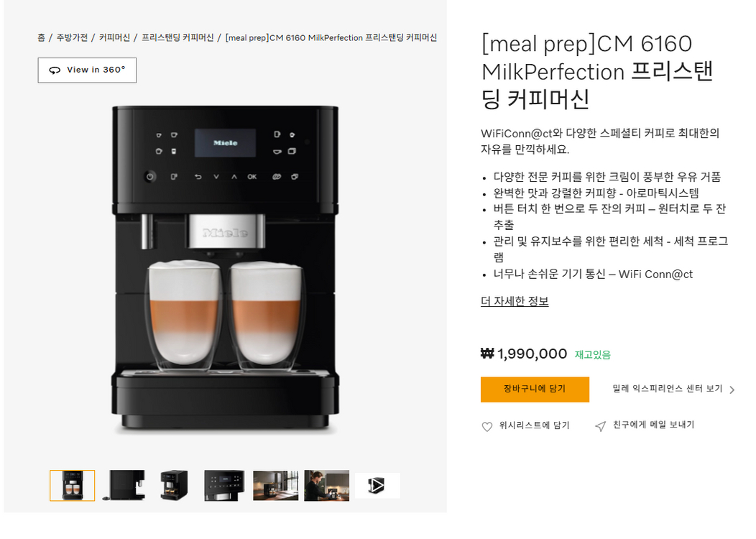756x539 pixels.
Task: Click the won currency symbol beside the price
Action: pos(488,354)
